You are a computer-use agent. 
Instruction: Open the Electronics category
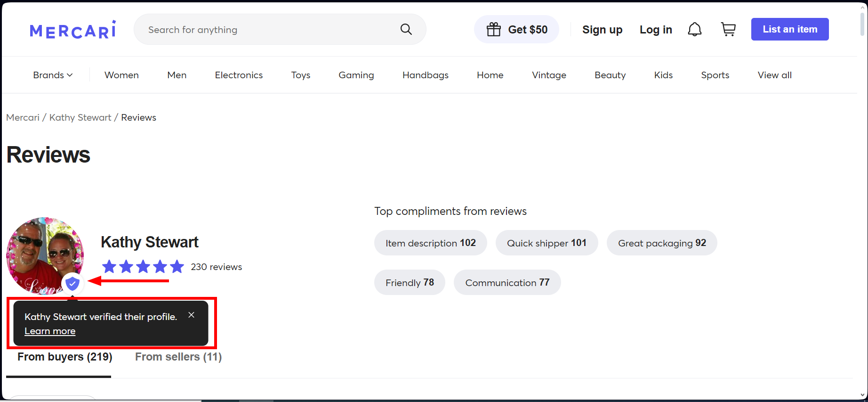point(239,75)
